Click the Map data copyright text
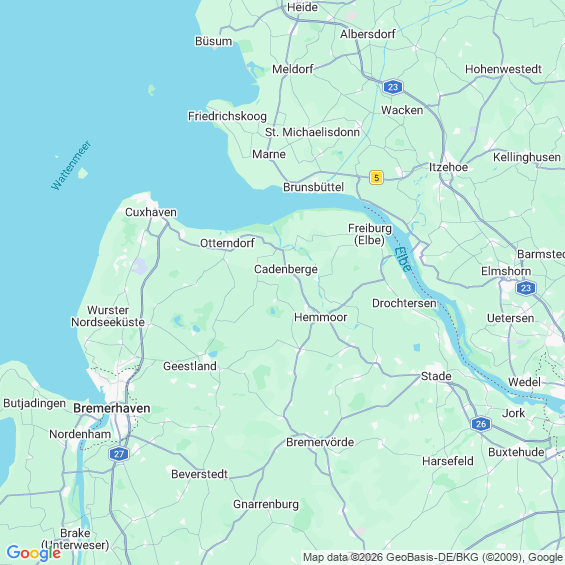The height and width of the screenshot is (565, 565). [x=433, y=557]
